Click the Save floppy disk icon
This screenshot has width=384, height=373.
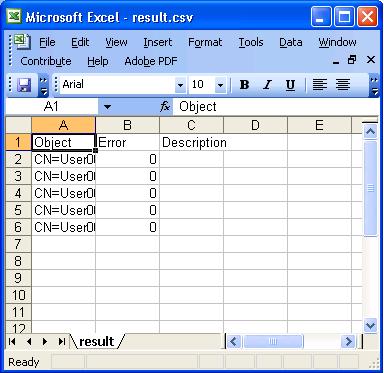[24, 85]
